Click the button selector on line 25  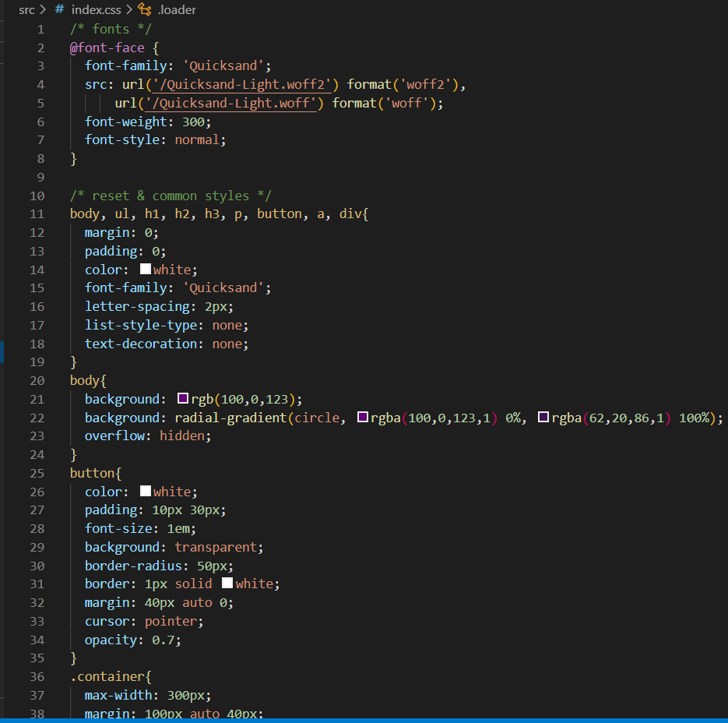pos(88,473)
